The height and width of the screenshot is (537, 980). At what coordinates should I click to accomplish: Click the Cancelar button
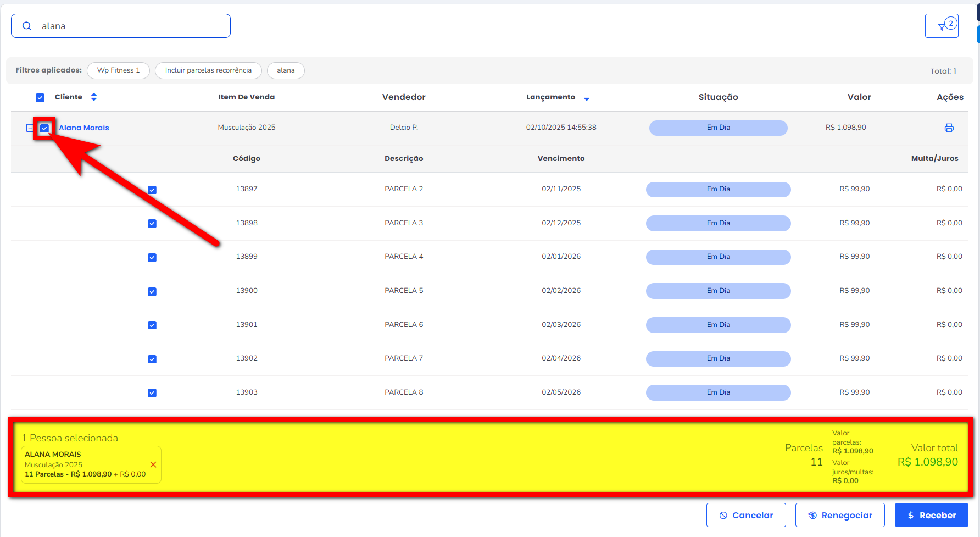(745, 515)
